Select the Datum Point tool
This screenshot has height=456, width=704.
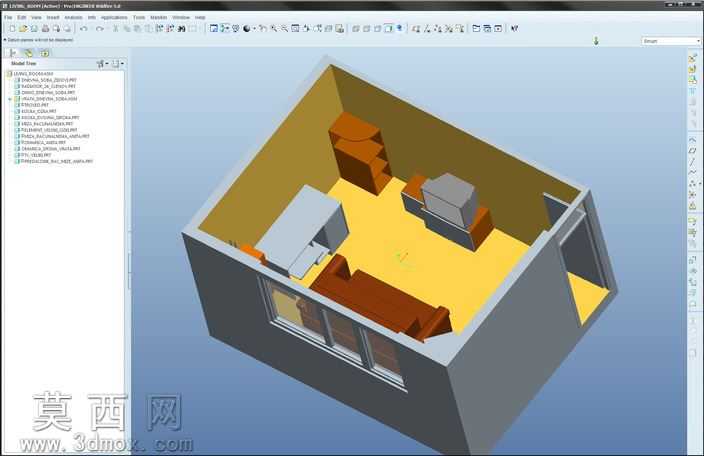(693, 184)
